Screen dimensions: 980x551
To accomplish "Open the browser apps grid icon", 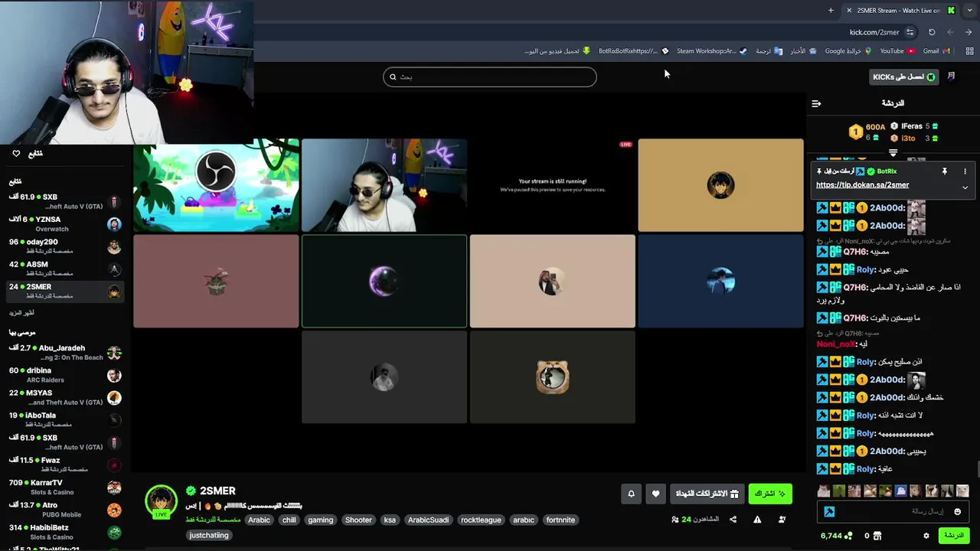I will coord(969,51).
